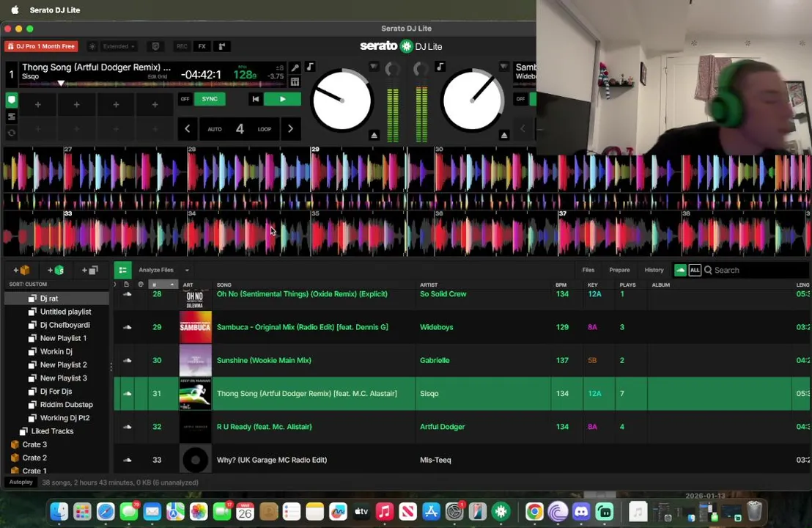812x528 pixels.
Task: Jump to previous track start button on deck 1
Action: 255,99
